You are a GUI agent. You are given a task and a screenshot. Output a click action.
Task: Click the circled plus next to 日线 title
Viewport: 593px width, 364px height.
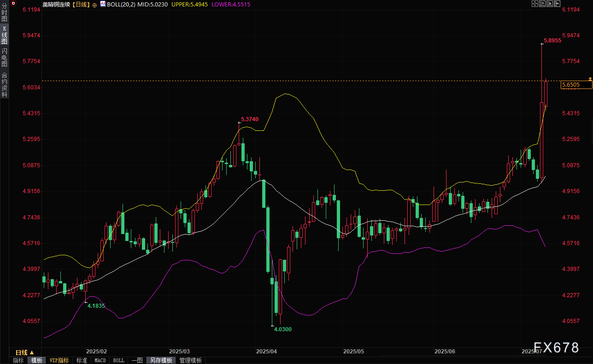95,4
